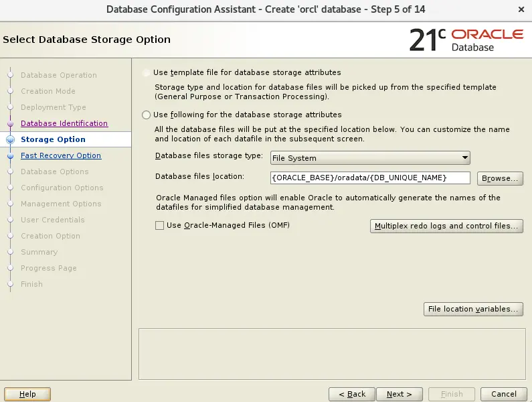Click 'Select Database Storage Option' heading
532x402 pixels.
86,40
